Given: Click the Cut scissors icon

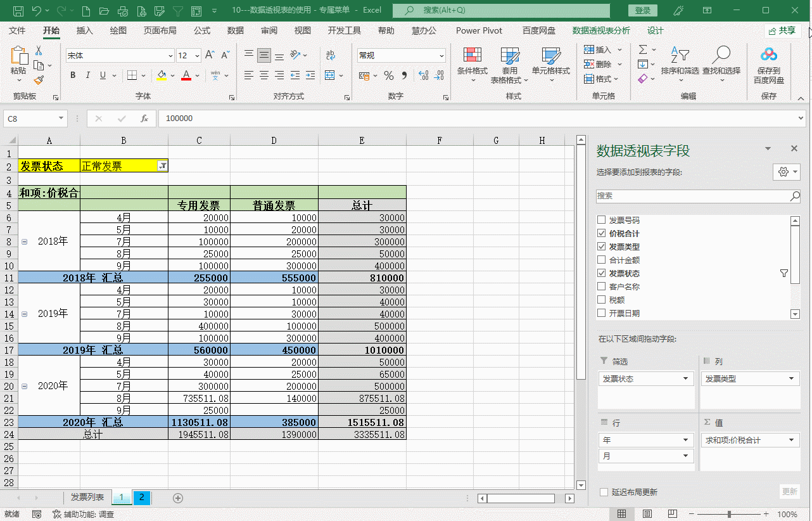Looking at the screenshot, I should (39, 51).
